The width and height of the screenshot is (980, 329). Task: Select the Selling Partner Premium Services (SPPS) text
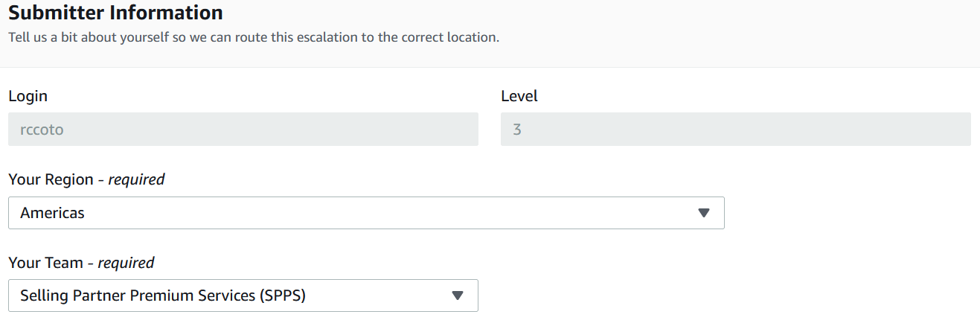pos(163,296)
